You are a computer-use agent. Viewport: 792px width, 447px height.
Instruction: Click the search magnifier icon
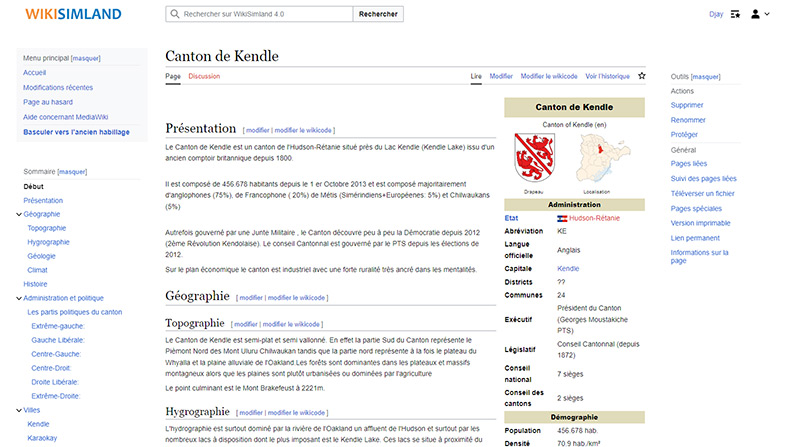(x=176, y=15)
